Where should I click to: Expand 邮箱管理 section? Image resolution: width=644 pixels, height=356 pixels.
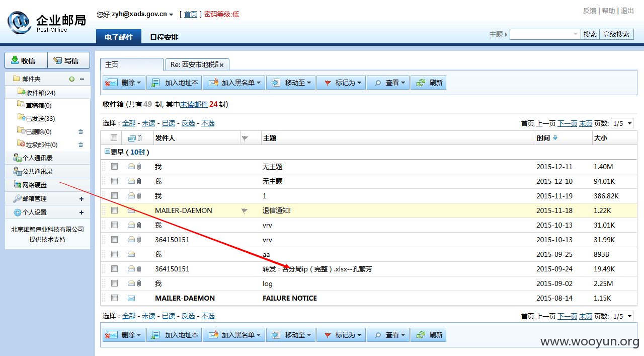(82, 199)
